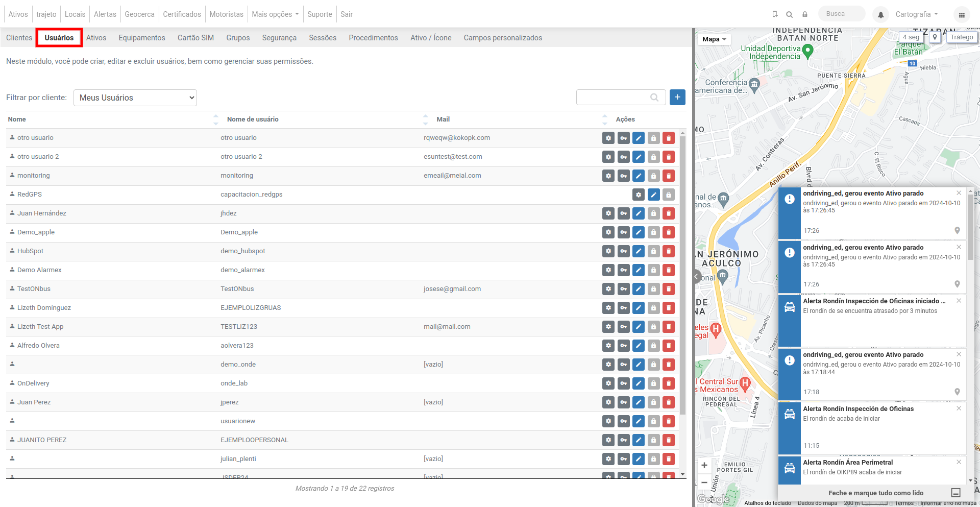
Task: Zoom in on the map
Action: 704,465
